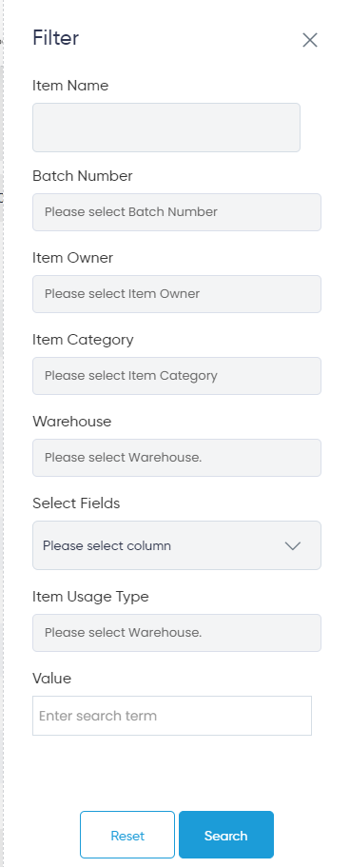Click the 'Item Usage Type' label

click(x=90, y=597)
